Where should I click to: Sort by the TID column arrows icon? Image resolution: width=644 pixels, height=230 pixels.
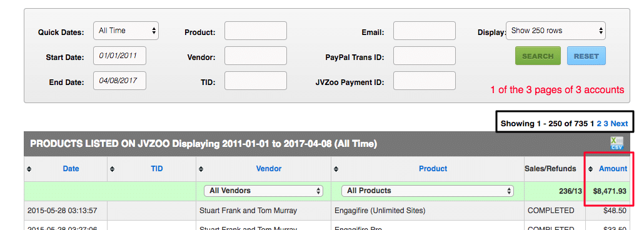pyautogui.click(x=112, y=169)
